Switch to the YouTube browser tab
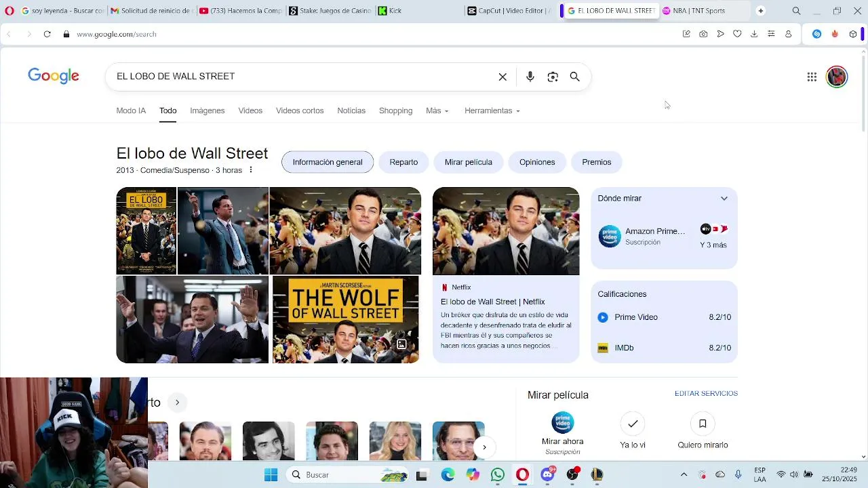868x488 pixels. coord(240,11)
